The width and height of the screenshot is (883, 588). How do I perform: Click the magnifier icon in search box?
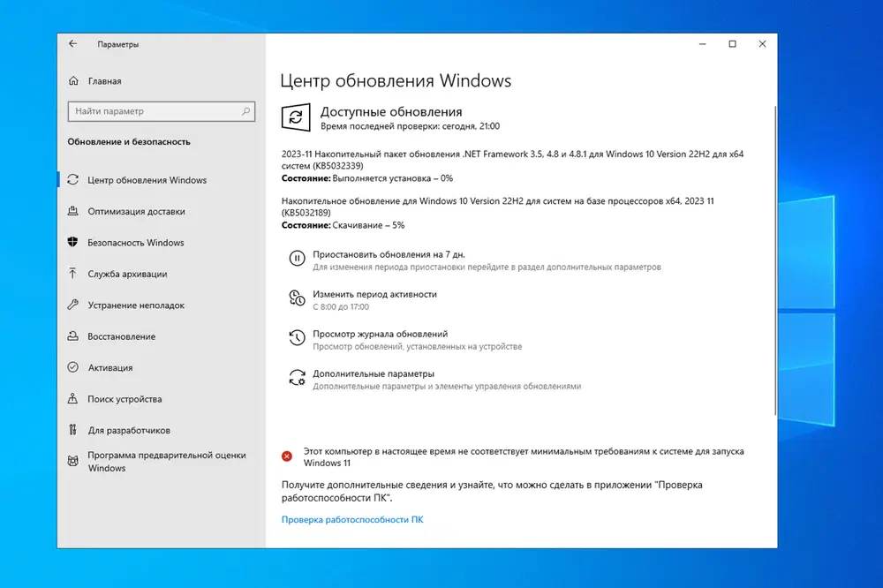[x=245, y=111]
